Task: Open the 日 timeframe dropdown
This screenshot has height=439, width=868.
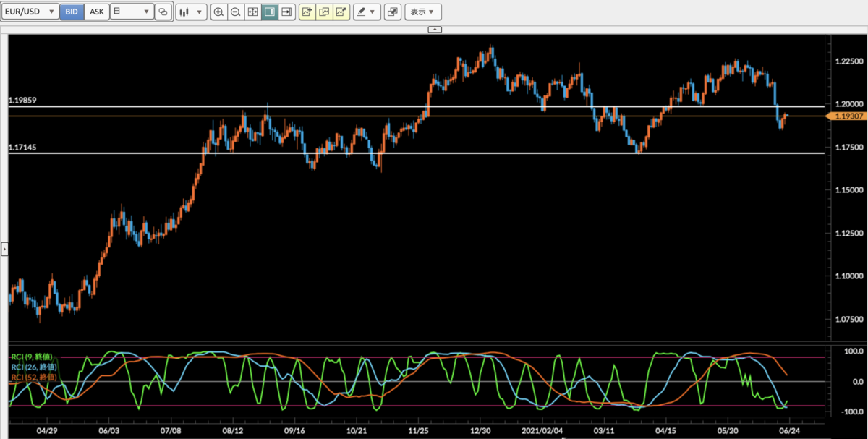Action: (x=132, y=12)
